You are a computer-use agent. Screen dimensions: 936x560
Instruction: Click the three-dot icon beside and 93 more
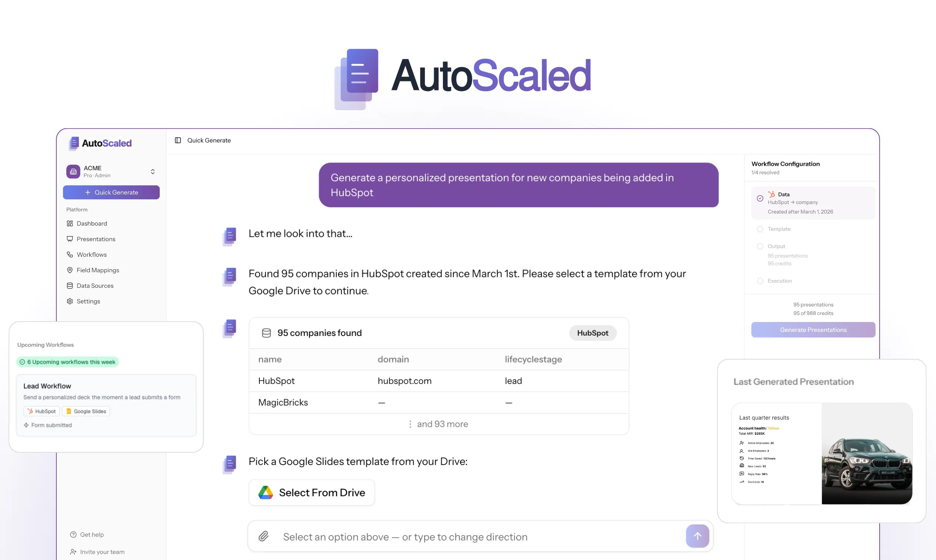click(410, 424)
